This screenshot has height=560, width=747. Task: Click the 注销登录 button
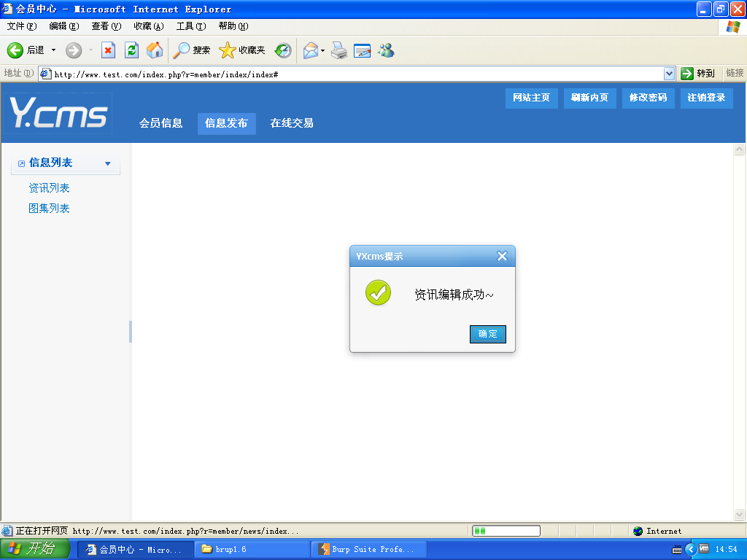point(706,98)
